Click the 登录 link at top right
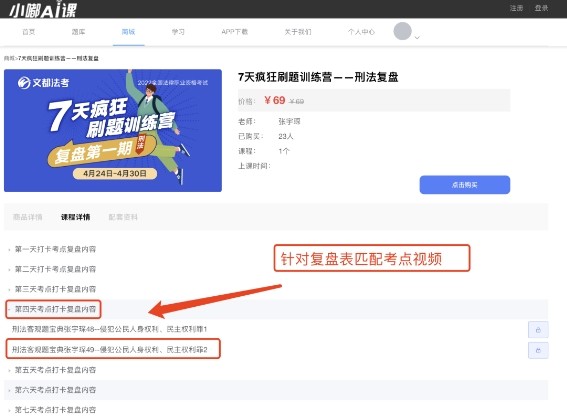 tap(541, 8)
